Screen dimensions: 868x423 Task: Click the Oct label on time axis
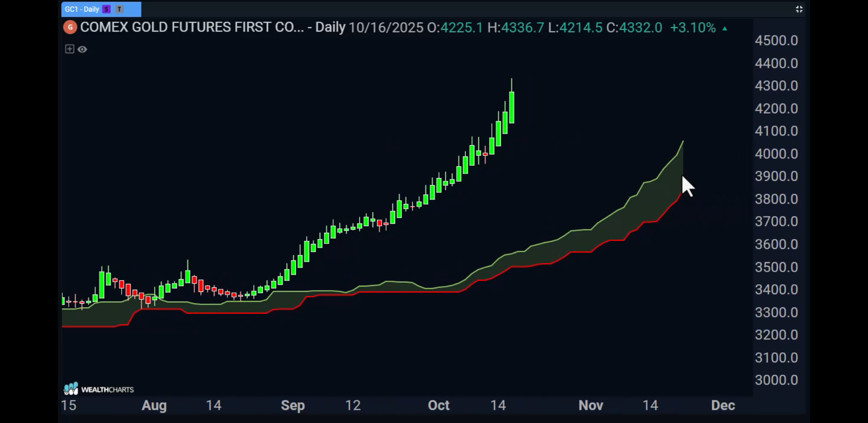point(439,405)
